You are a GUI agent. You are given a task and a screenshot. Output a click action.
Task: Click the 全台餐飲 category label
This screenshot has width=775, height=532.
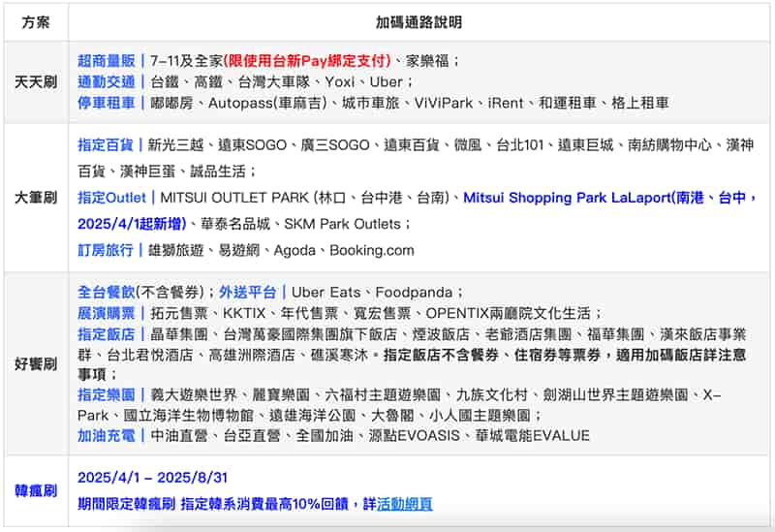(107, 293)
